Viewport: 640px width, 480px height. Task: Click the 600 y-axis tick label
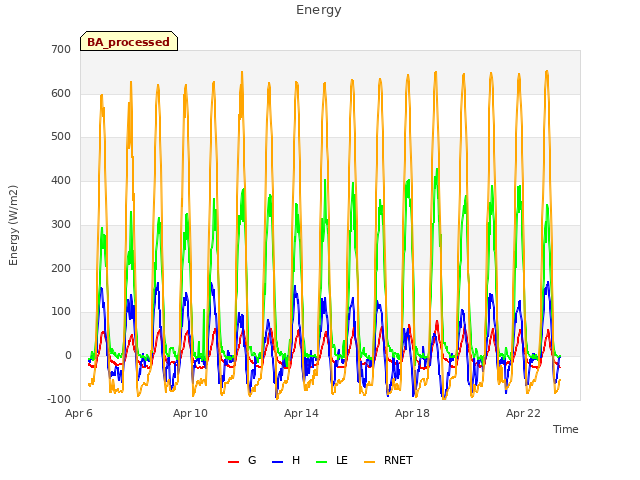[x=61, y=93]
